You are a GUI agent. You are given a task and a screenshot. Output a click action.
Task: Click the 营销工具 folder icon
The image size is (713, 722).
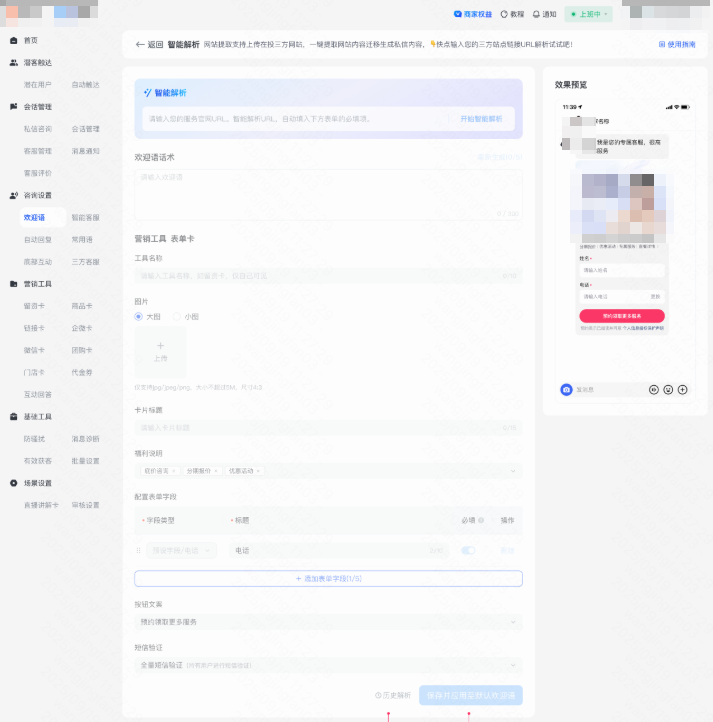click(13, 284)
